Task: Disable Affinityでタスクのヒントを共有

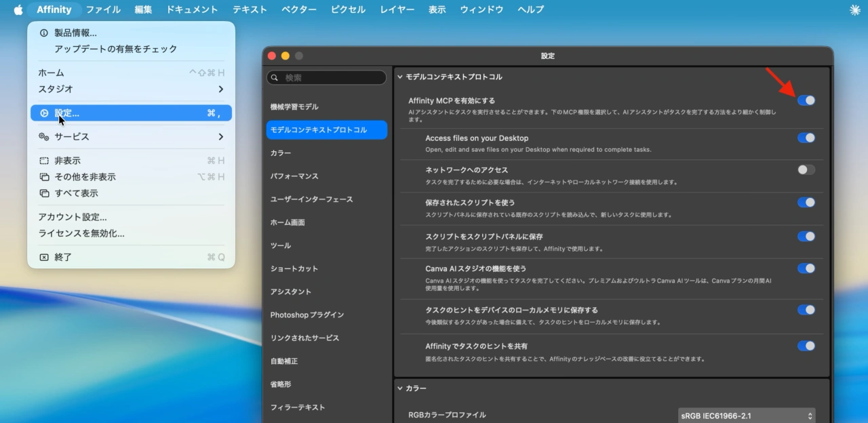Action: pyautogui.click(x=806, y=346)
